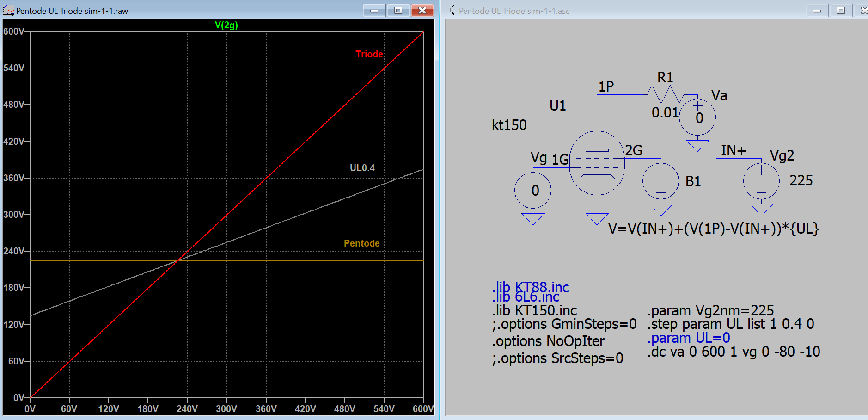Viewport: 868px width, 420px height.
Task: Click the kt150 model name text
Action: tap(509, 125)
